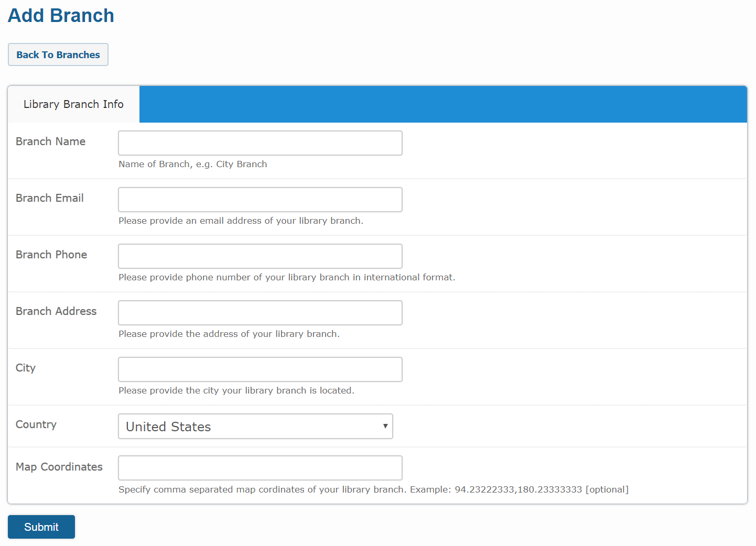Open the Country dropdown showing United States
The height and width of the screenshot is (546, 756).
[x=255, y=426]
